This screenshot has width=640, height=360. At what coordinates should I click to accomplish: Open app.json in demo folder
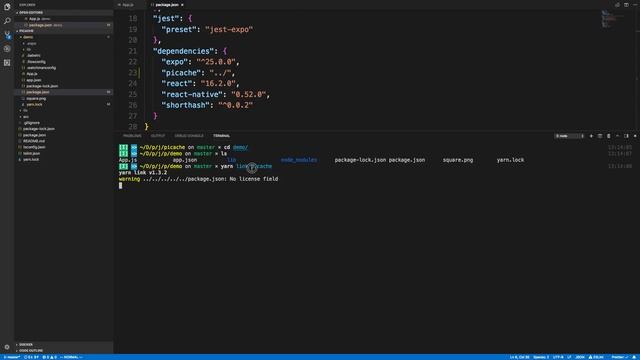(x=33, y=80)
